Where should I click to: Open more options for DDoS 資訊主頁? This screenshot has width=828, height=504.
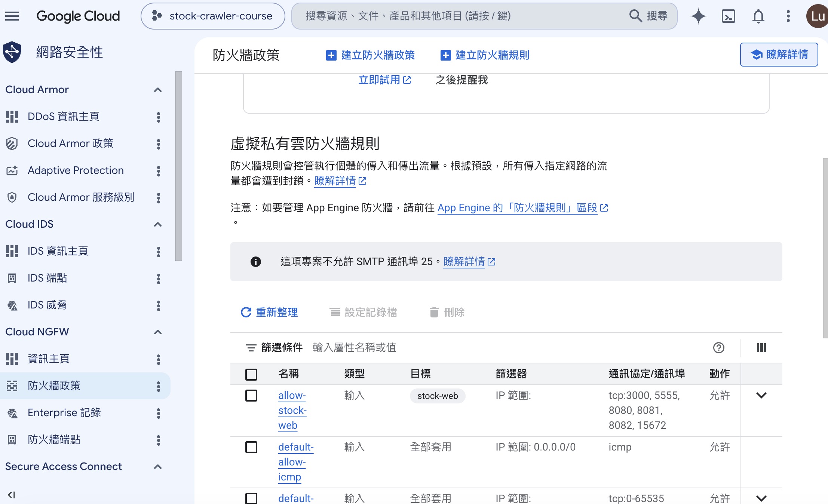[x=159, y=117]
